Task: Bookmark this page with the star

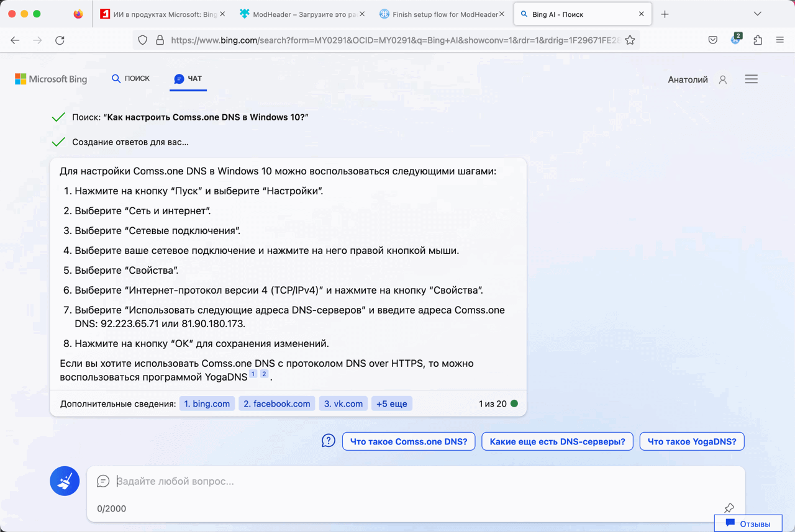Action: pyautogui.click(x=630, y=40)
